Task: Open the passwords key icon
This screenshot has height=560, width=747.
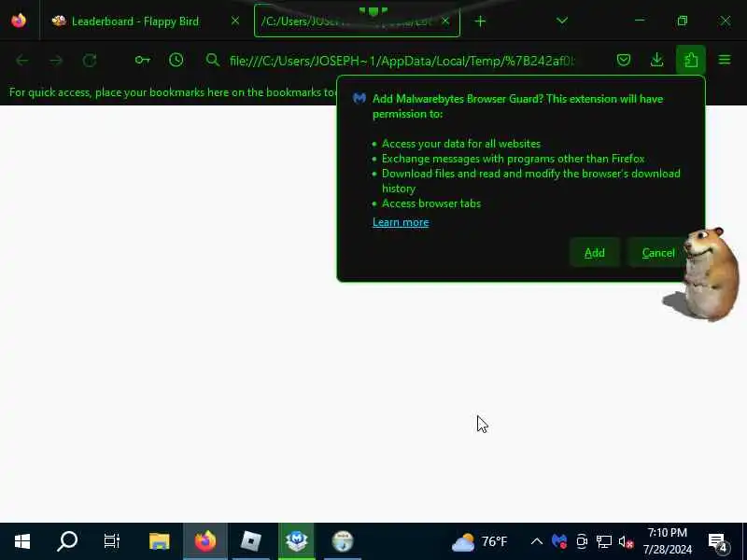Action: 143,60
